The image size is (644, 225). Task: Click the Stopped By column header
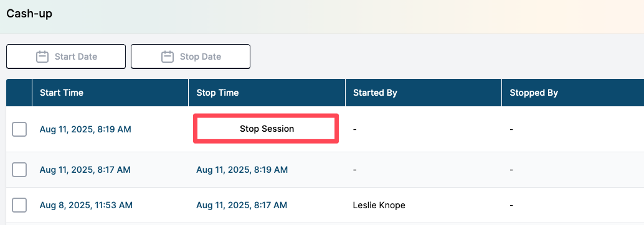[534, 93]
